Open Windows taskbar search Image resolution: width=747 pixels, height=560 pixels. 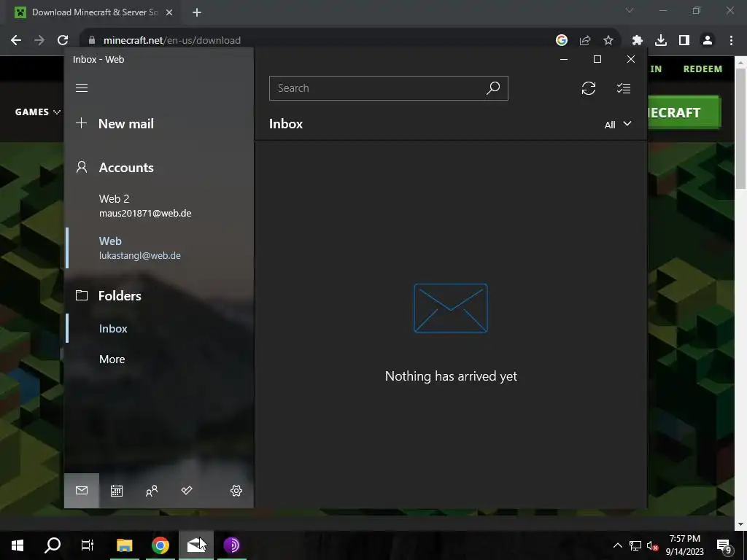coord(53,545)
